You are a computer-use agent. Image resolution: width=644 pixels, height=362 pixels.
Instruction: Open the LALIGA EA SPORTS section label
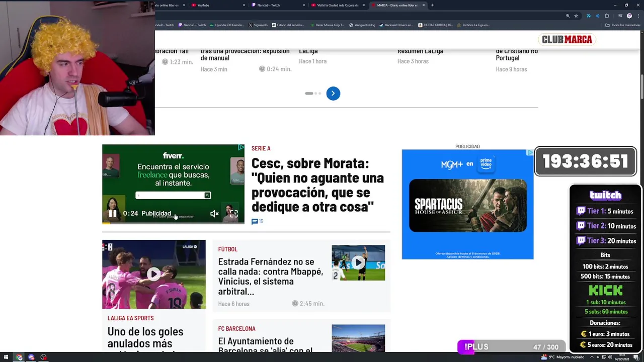(x=130, y=318)
